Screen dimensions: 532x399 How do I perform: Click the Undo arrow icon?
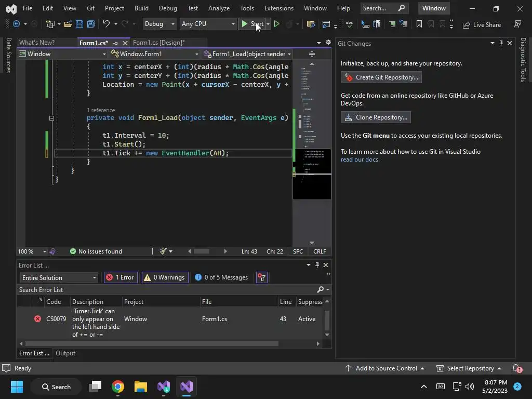107,24
